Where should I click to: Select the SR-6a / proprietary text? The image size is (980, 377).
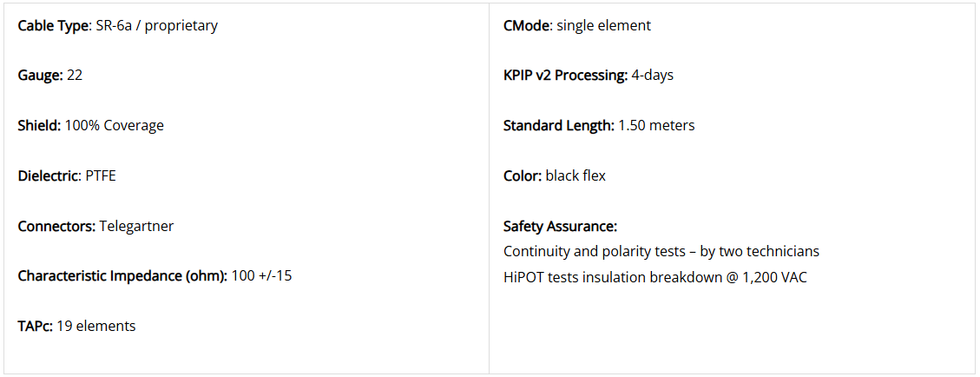[157, 26]
